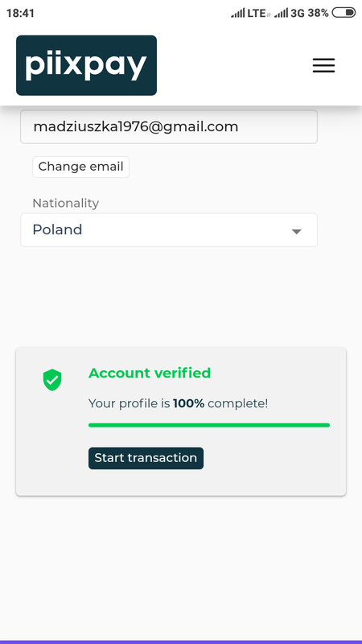Click the green profile completion progress bar
This screenshot has height=644, width=362.
coord(209,425)
